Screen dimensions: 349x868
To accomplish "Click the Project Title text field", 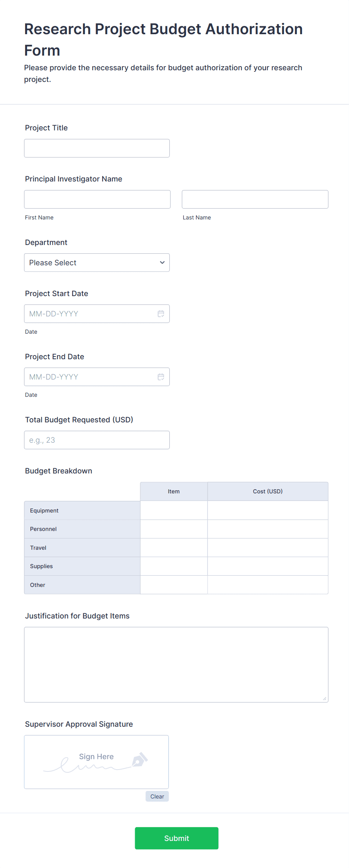I will click(x=97, y=148).
